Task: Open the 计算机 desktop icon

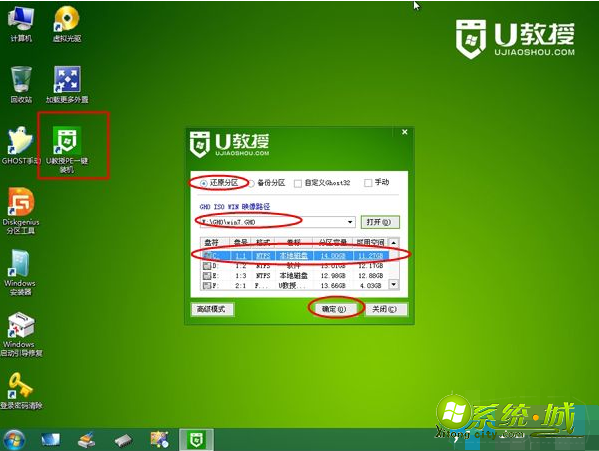Action: click(x=21, y=24)
